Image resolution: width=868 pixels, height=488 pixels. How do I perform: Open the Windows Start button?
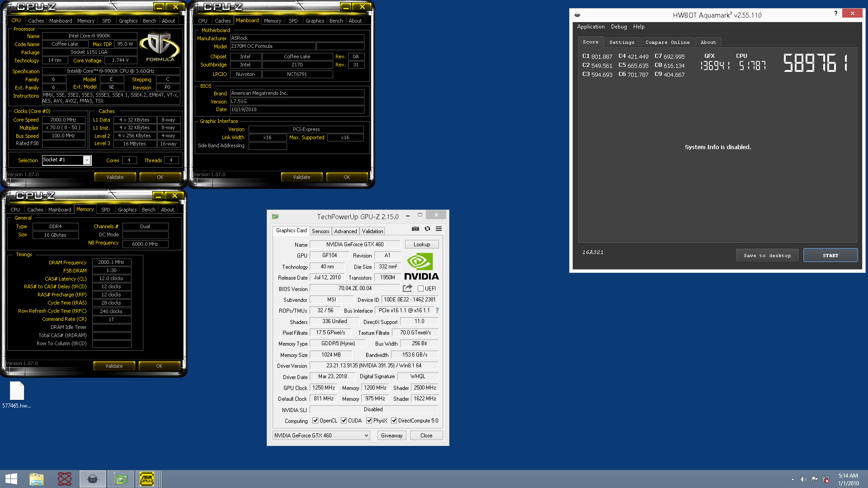click(x=11, y=479)
